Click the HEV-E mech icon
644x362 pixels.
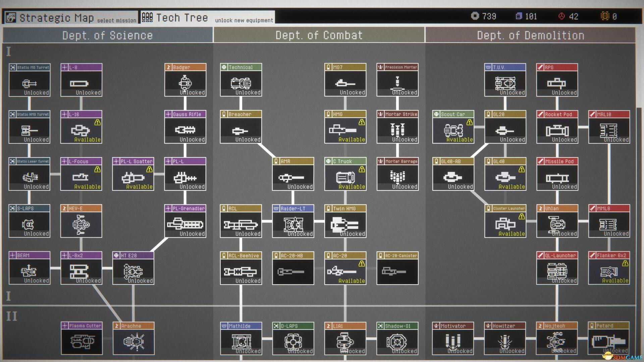[x=81, y=224]
